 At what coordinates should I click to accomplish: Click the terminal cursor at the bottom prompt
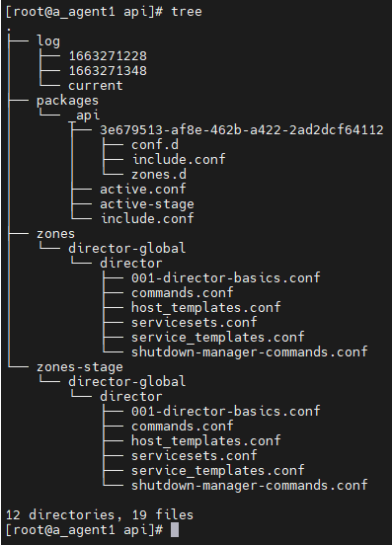coord(175,530)
